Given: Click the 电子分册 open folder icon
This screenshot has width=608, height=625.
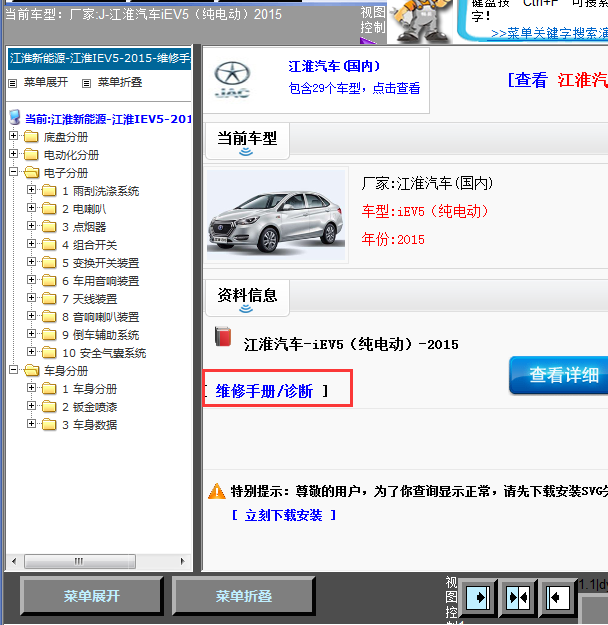Looking at the screenshot, I should click(x=31, y=173).
